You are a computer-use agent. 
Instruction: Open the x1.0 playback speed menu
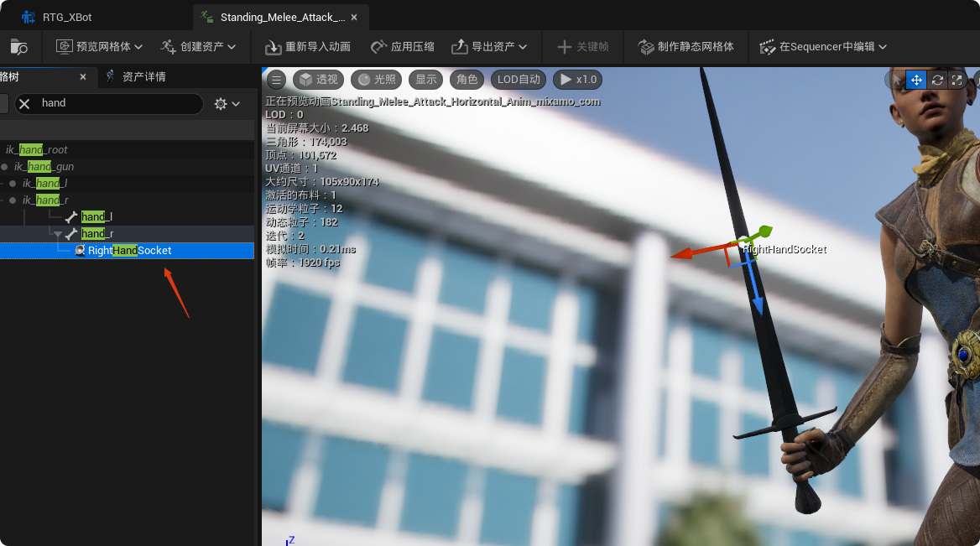[578, 80]
